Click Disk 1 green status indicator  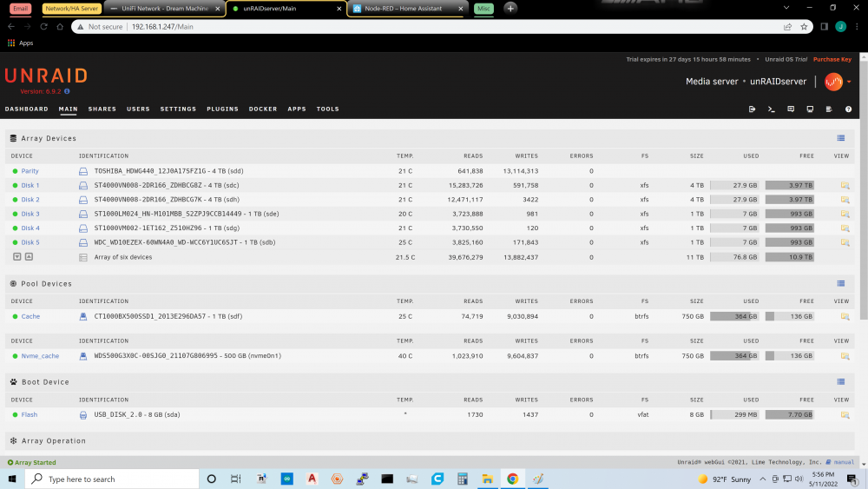(x=15, y=186)
